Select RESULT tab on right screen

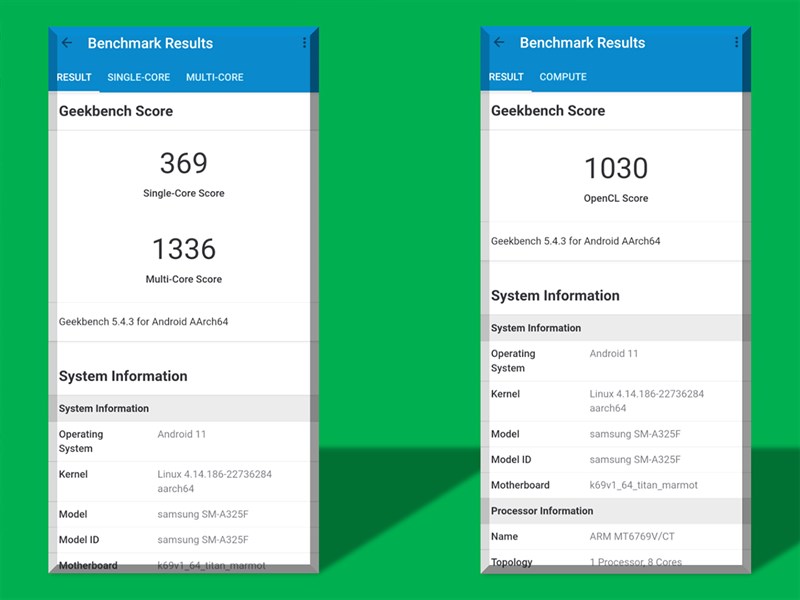(506, 77)
